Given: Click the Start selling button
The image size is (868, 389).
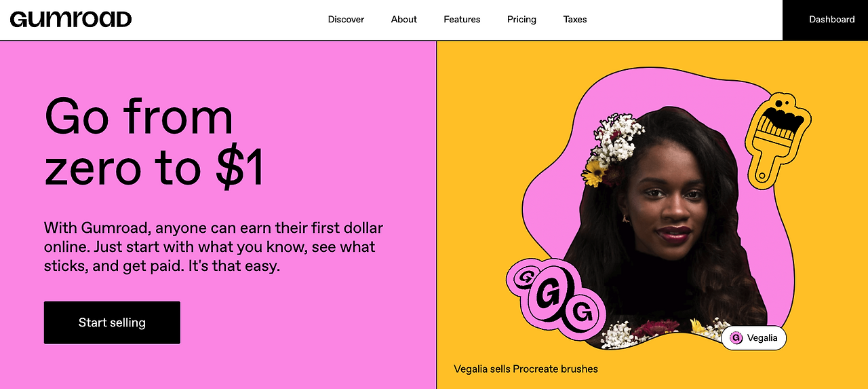Looking at the screenshot, I should [112, 322].
